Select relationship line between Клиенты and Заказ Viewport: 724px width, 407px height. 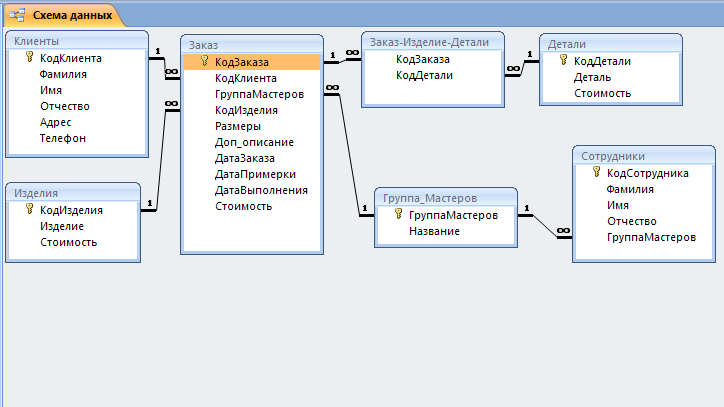[x=165, y=68]
